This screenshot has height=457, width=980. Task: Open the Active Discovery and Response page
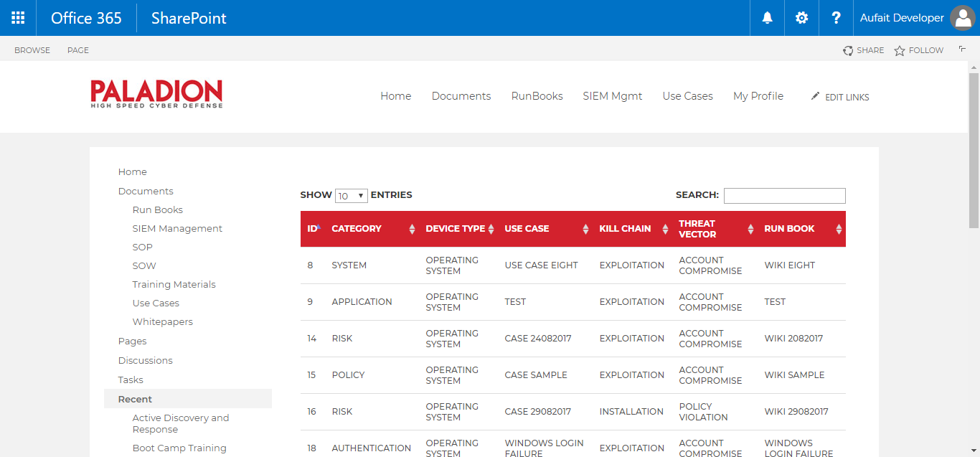(x=181, y=423)
